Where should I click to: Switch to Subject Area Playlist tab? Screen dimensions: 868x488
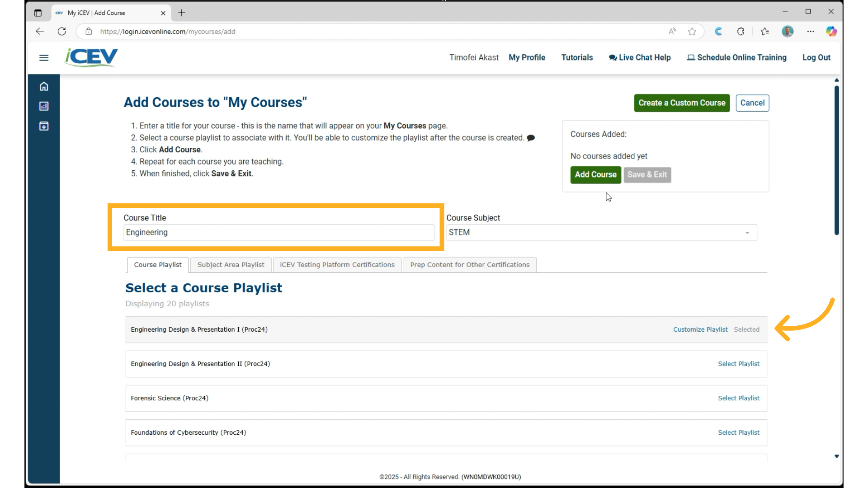[x=231, y=265]
